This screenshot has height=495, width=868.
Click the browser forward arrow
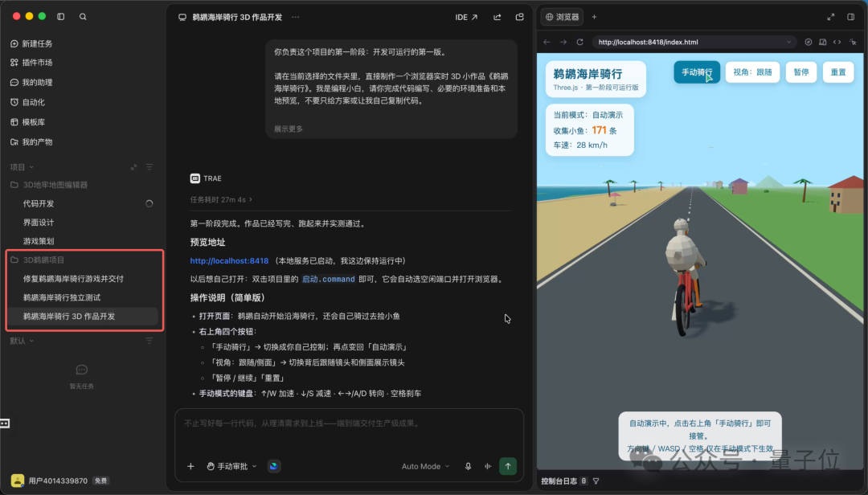(563, 42)
